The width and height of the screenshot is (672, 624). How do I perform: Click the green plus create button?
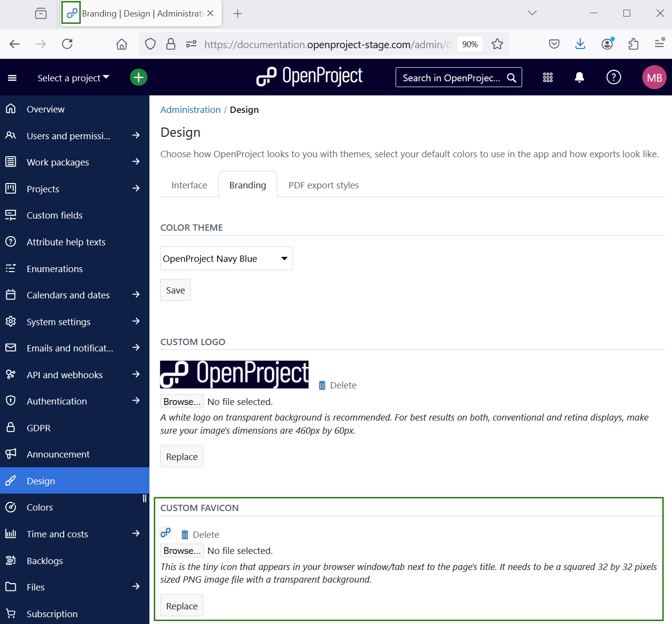point(139,77)
